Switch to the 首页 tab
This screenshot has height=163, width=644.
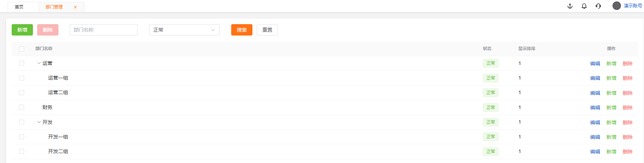pos(19,7)
